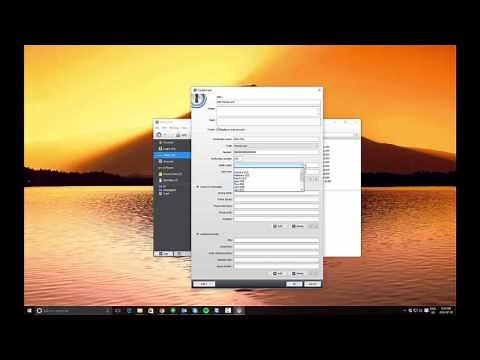Collapse the Additional details section
This screenshot has height=360, width=480.
coord(197,234)
